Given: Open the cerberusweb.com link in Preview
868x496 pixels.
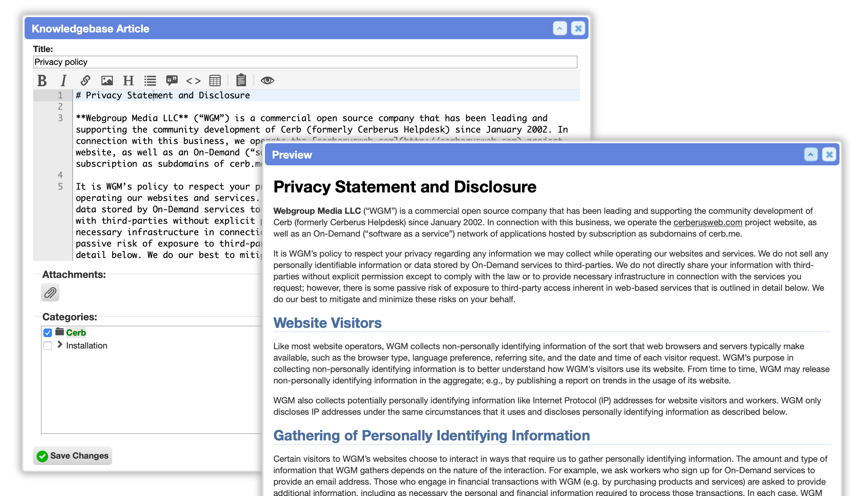Looking at the screenshot, I should (708, 222).
